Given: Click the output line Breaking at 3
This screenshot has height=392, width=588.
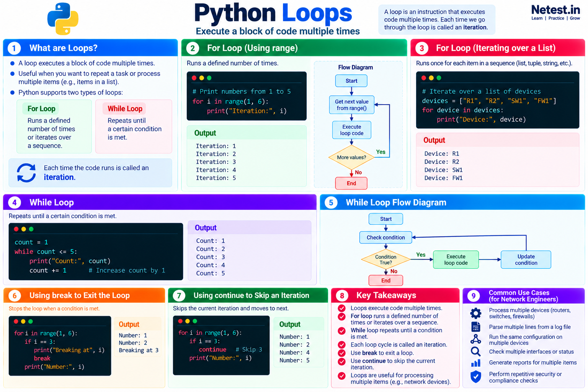Looking at the screenshot, I should point(139,350).
